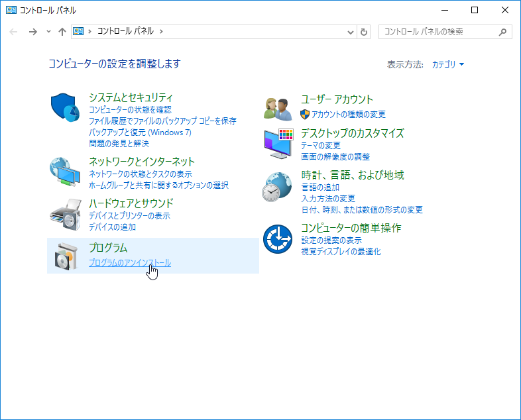Click the Control Panel icon in address bar
Image resolution: width=521 pixels, height=420 pixels.
[78, 31]
